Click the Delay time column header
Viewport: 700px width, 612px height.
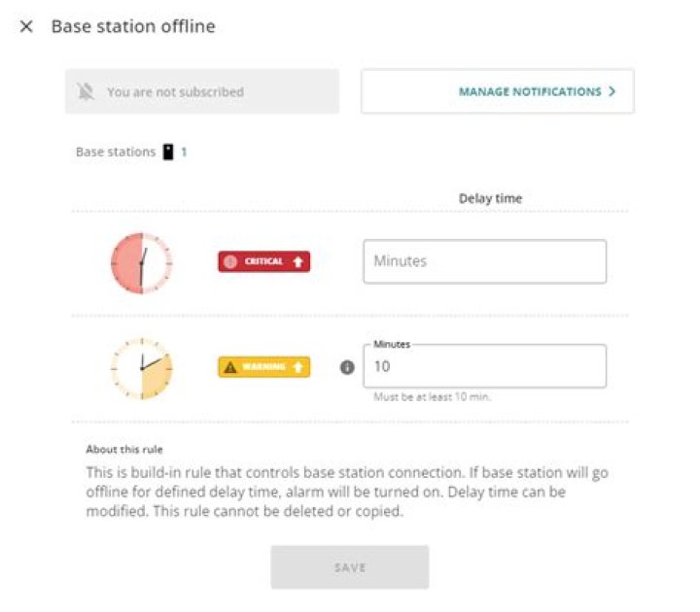[490, 198]
